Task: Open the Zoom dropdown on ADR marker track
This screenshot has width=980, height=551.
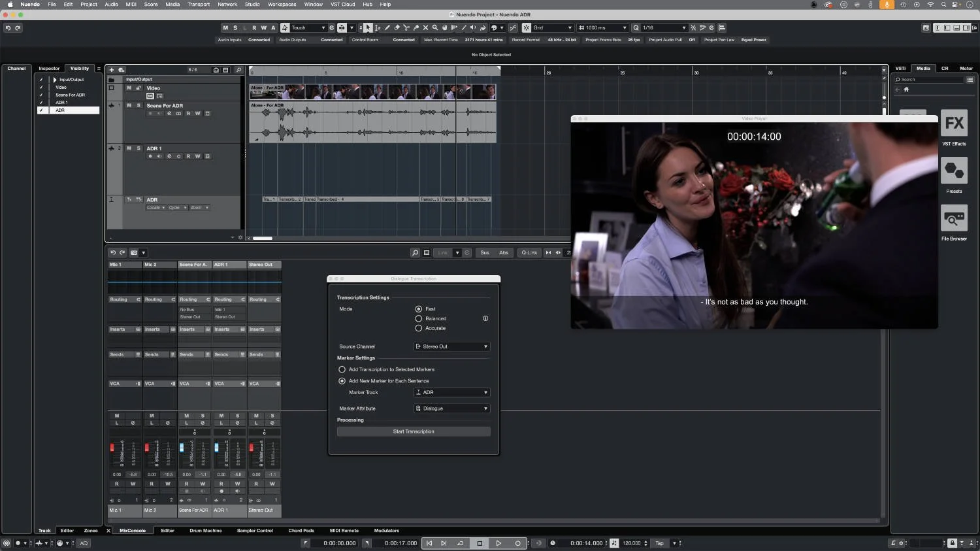Action: pyautogui.click(x=199, y=208)
